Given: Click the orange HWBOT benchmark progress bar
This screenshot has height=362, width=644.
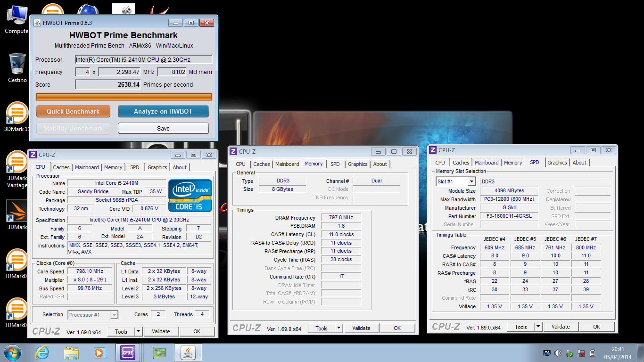Looking at the screenshot, I should [x=124, y=97].
